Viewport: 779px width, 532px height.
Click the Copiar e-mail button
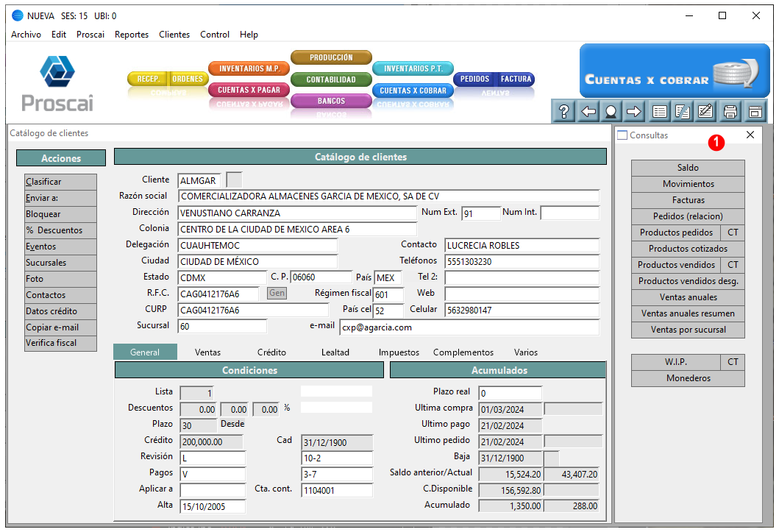[x=60, y=327]
